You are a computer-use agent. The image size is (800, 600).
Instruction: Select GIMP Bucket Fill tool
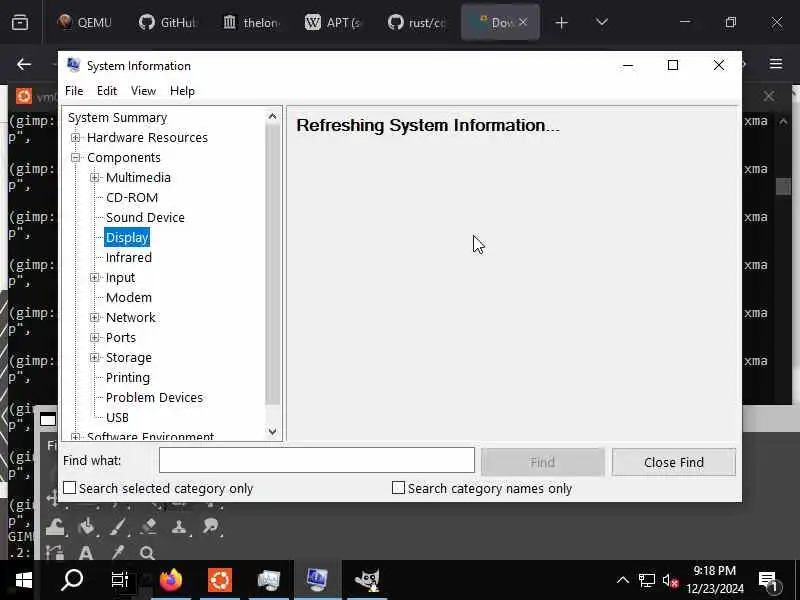87,526
